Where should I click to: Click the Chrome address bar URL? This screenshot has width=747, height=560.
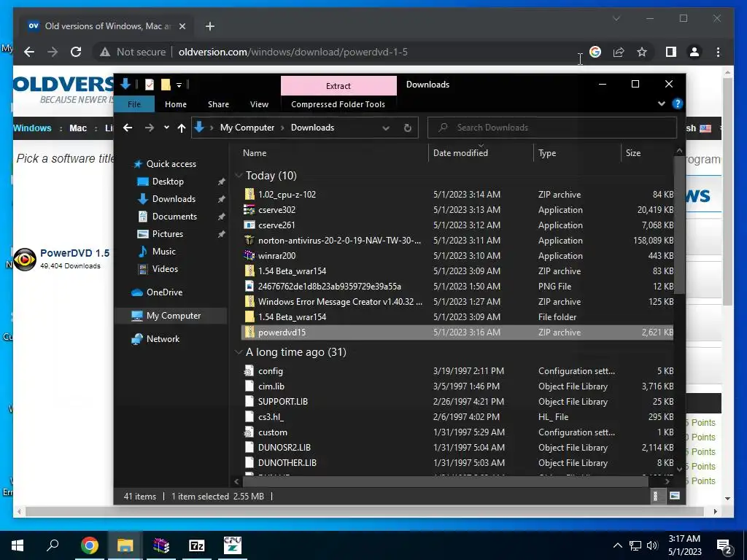click(x=293, y=52)
